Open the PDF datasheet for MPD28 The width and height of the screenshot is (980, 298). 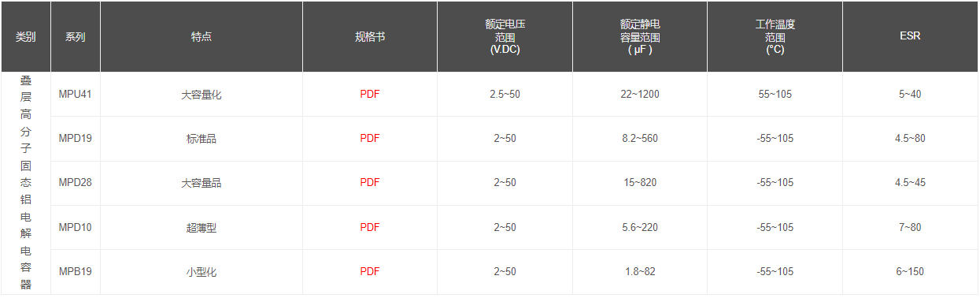[370, 182]
